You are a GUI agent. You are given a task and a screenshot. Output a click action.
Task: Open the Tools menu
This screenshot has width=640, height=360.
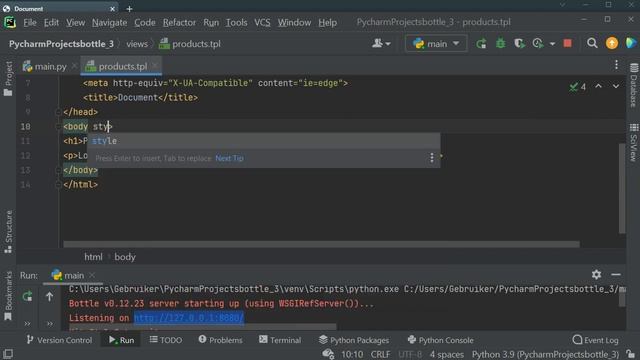point(237,22)
